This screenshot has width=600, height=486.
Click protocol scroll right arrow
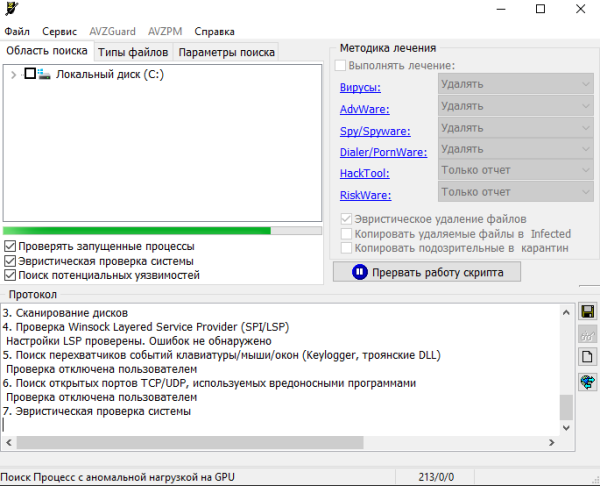pyautogui.click(x=551, y=443)
